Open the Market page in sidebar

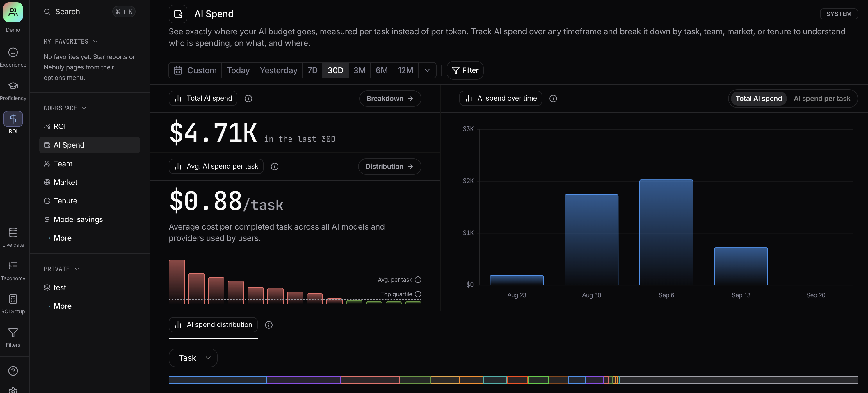tap(89, 182)
